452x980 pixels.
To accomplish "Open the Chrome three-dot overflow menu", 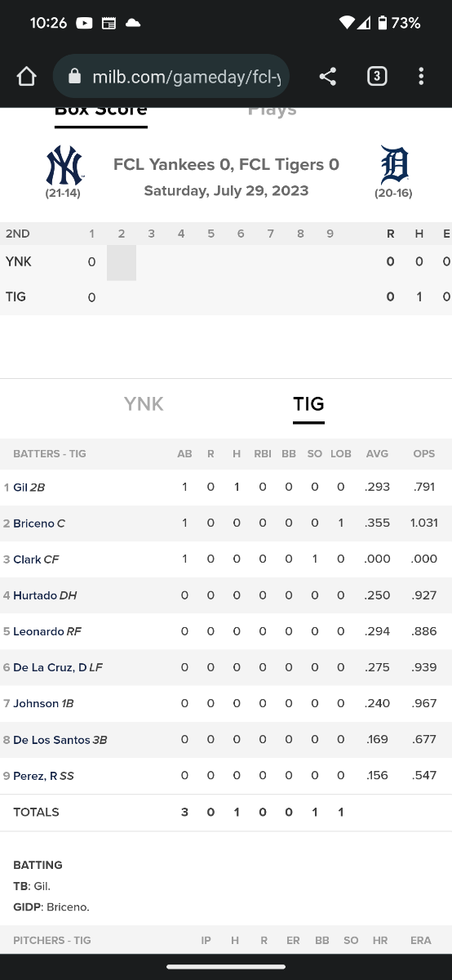I will (421, 77).
